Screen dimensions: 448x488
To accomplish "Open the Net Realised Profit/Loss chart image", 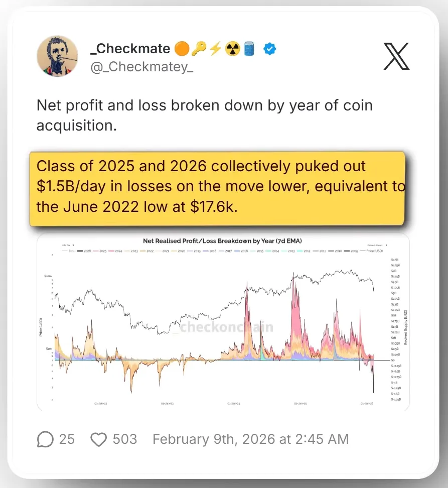I will click(x=223, y=326).
